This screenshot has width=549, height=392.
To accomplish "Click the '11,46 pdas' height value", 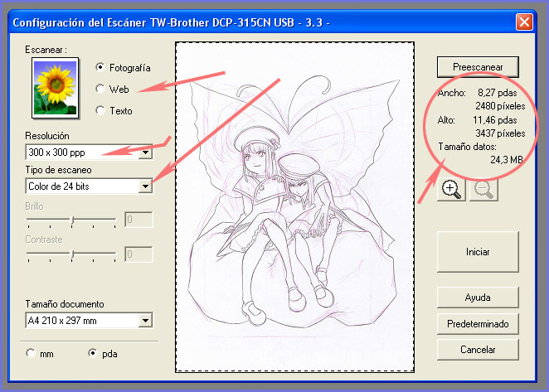I will (495, 120).
